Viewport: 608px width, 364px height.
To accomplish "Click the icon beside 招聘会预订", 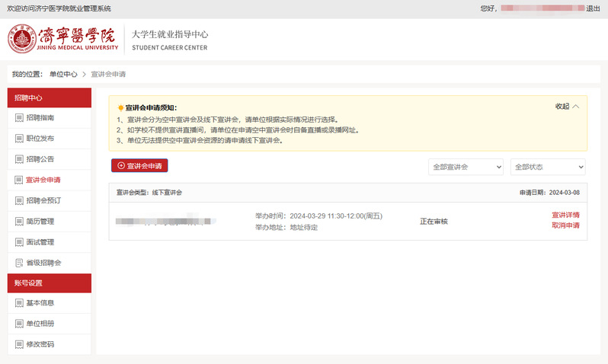I will pos(19,200).
